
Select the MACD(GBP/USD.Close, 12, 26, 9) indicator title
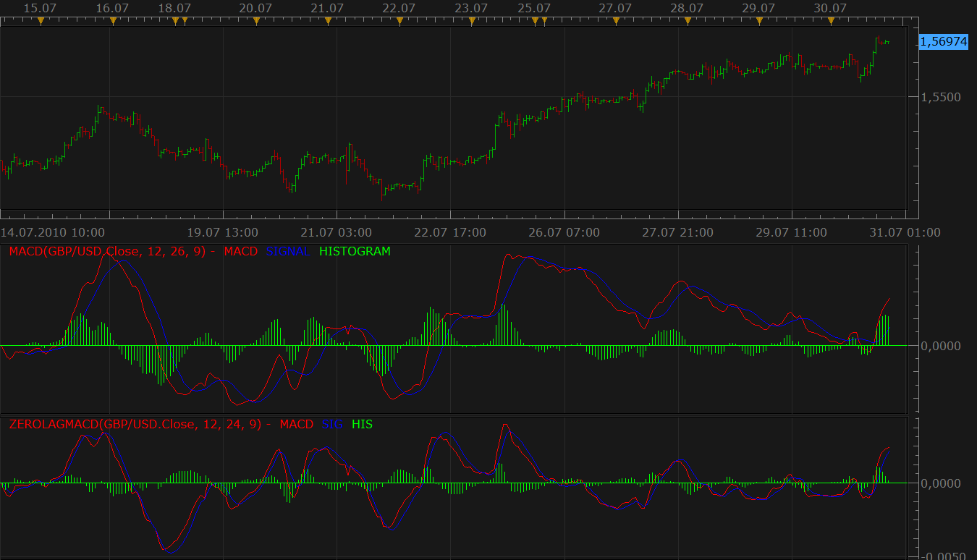[107, 252]
